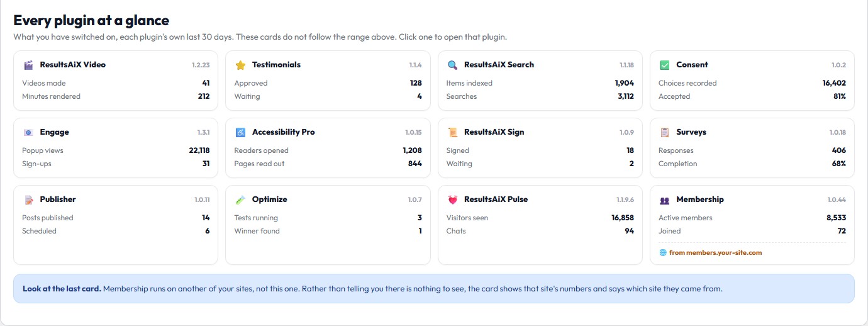
Task: Click the globe icon beside members.your-site.com
Action: (x=662, y=252)
